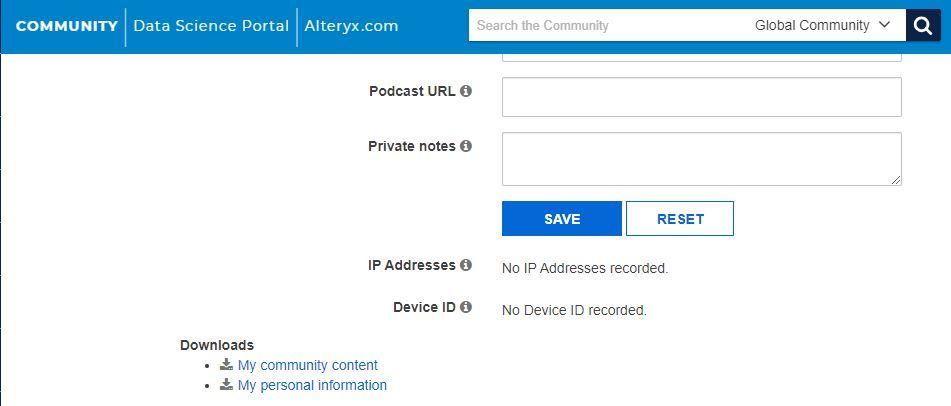Screen dimensions: 951x406
Task: Click info icon beside Private notes
Action: click(466, 146)
